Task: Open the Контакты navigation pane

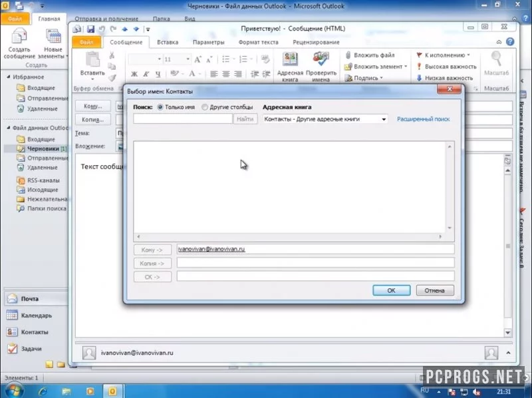Action: tap(36, 332)
